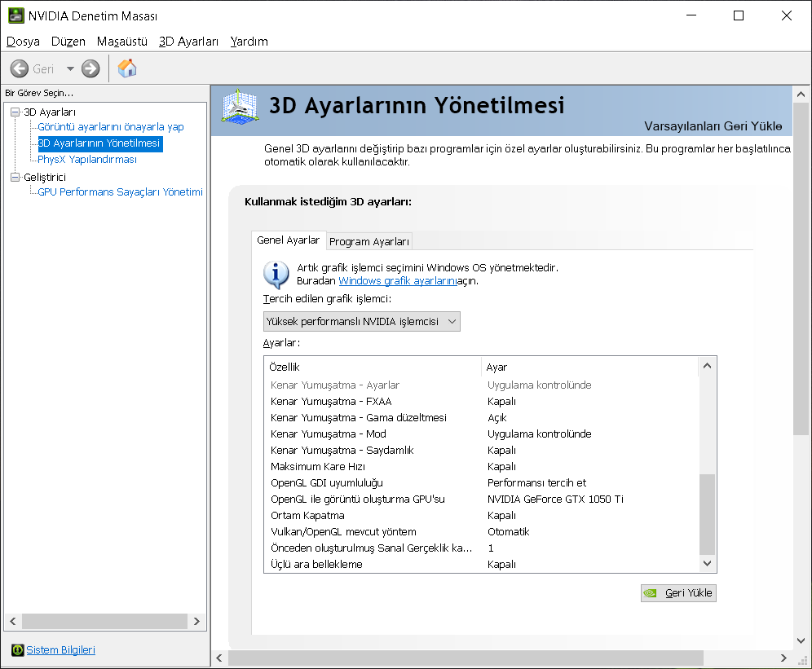812x669 pixels.
Task: Click the Özellik column header
Action: 373,368
